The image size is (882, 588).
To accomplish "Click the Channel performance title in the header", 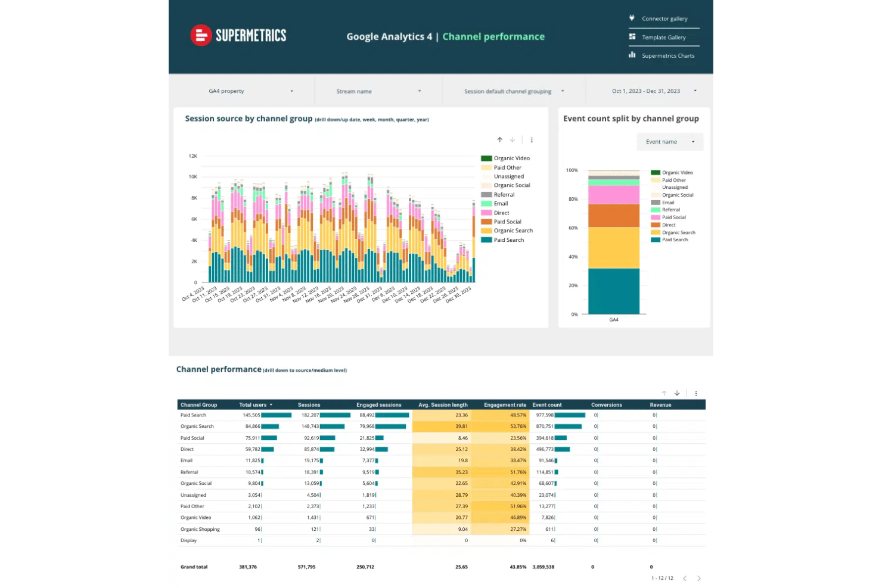I will point(493,36).
